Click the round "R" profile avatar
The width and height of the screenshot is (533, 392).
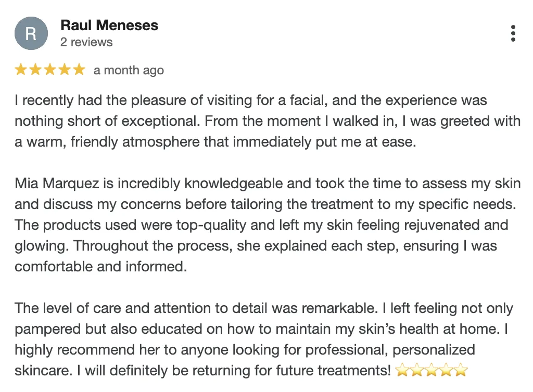click(31, 33)
